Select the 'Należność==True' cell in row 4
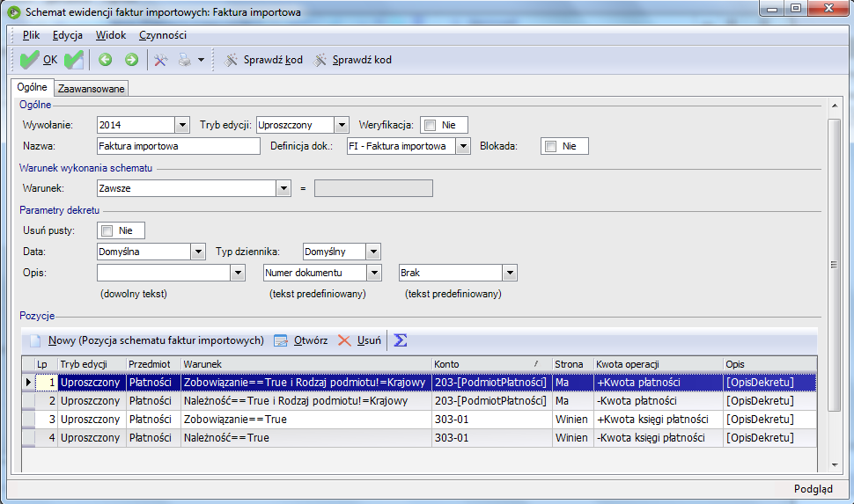 [x=306, y=438]
